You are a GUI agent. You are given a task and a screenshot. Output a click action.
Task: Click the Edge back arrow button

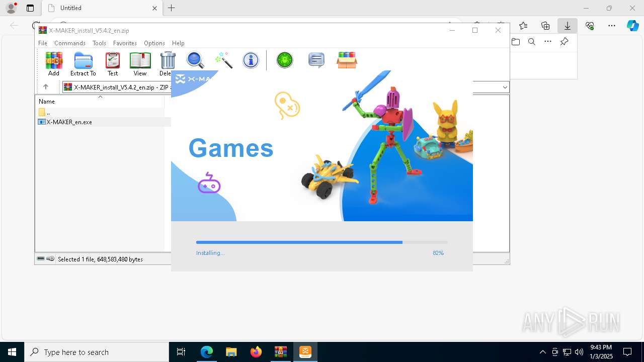point(14,26)
